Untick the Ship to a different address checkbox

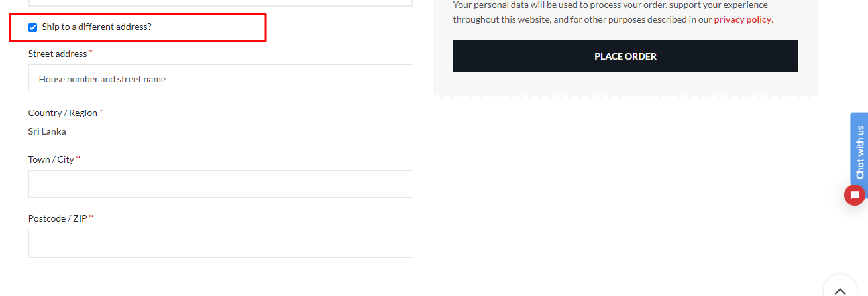32,27
